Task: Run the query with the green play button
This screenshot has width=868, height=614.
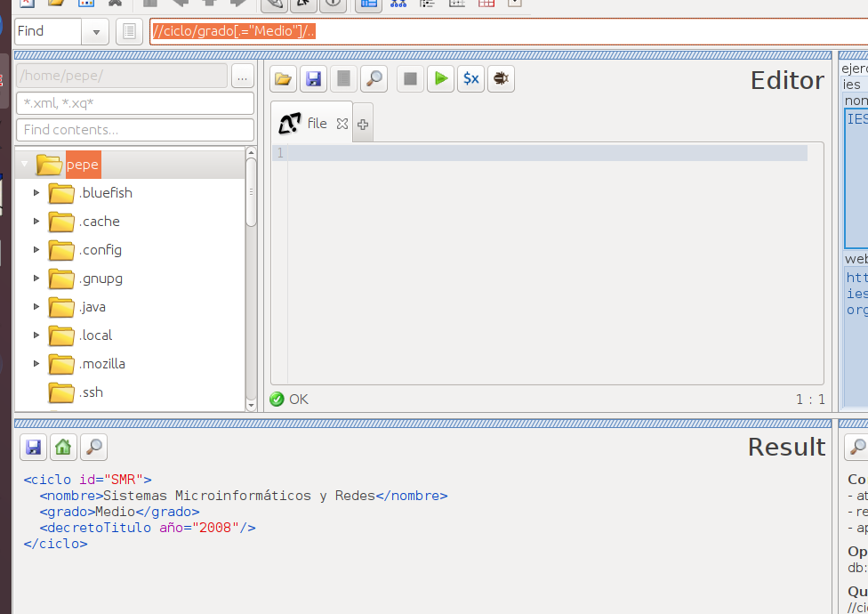Action: click(440, 78)
